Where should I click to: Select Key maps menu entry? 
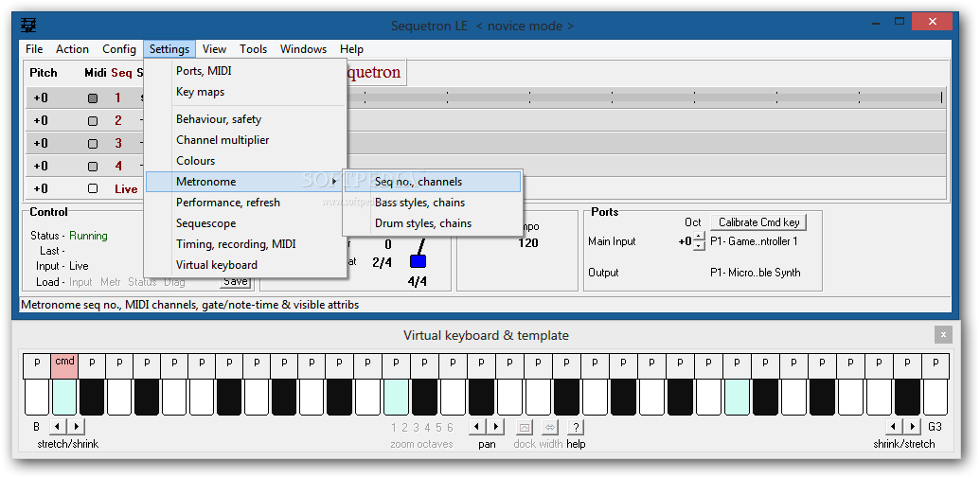[246, 92]
